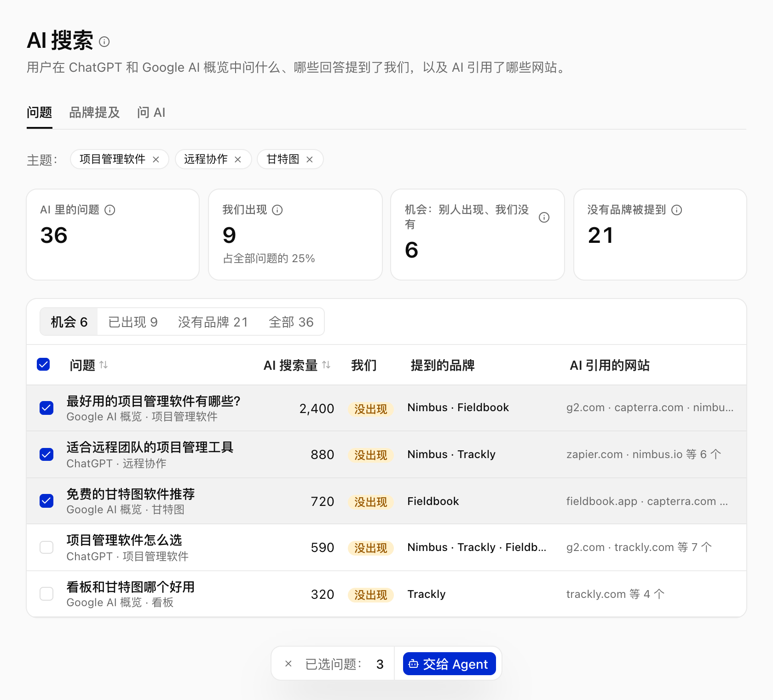Select 已出现 9 filter tab
The image size is (773, 700).
(133, 322)
